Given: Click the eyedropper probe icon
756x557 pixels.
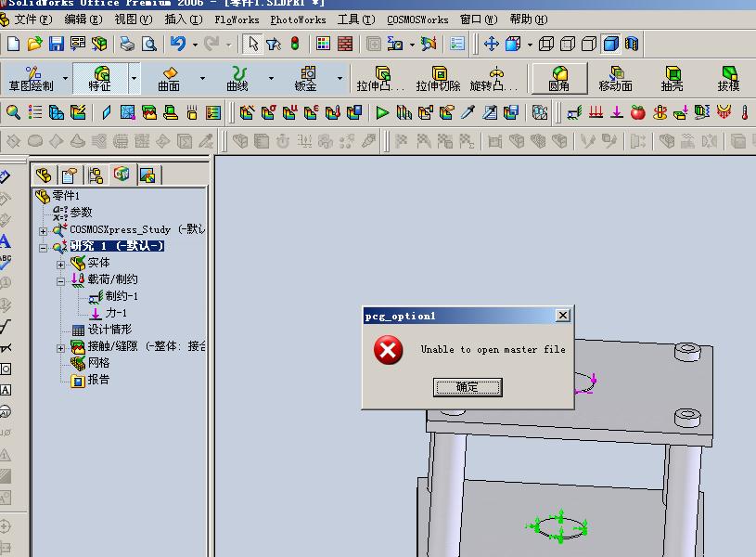Looking at the screenshot, I should (468, 113).
